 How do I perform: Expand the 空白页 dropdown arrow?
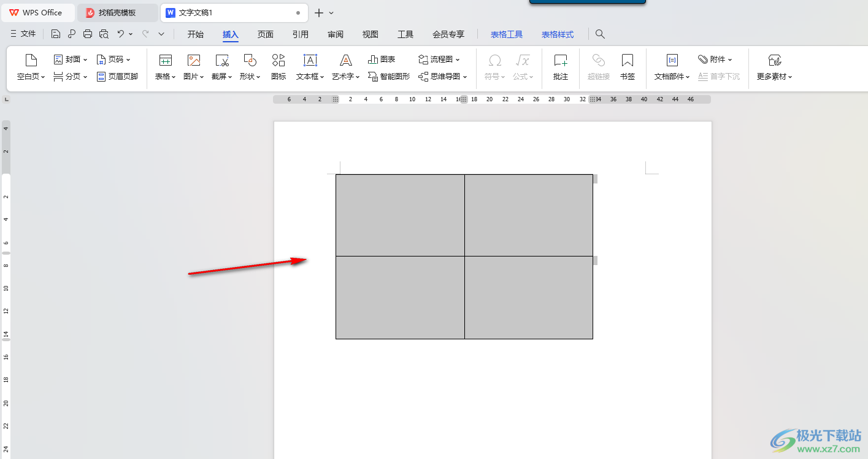click(44, 77)
